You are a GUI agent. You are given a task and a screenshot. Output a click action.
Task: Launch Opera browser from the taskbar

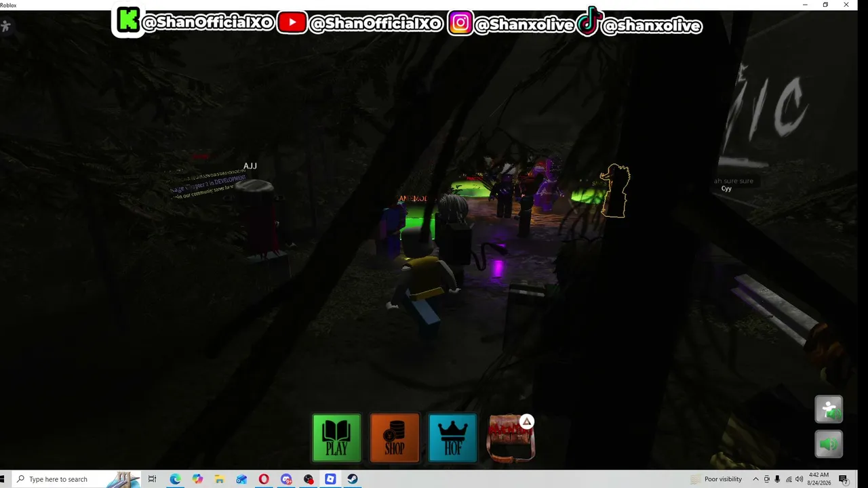[x=264, y=479]
